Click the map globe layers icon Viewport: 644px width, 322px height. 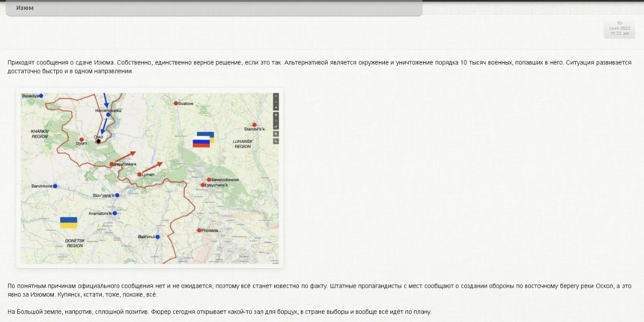click(276, 115)
